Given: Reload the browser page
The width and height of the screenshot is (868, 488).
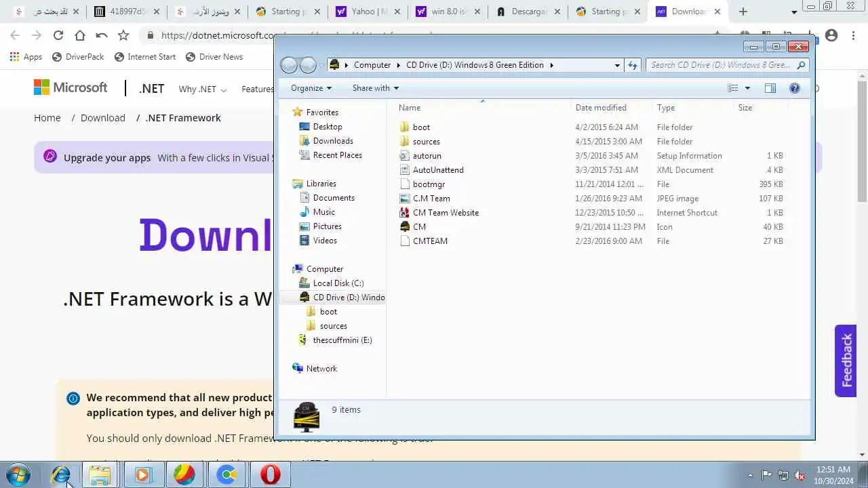Looking at the screenshot, I should tap(58, 35).
